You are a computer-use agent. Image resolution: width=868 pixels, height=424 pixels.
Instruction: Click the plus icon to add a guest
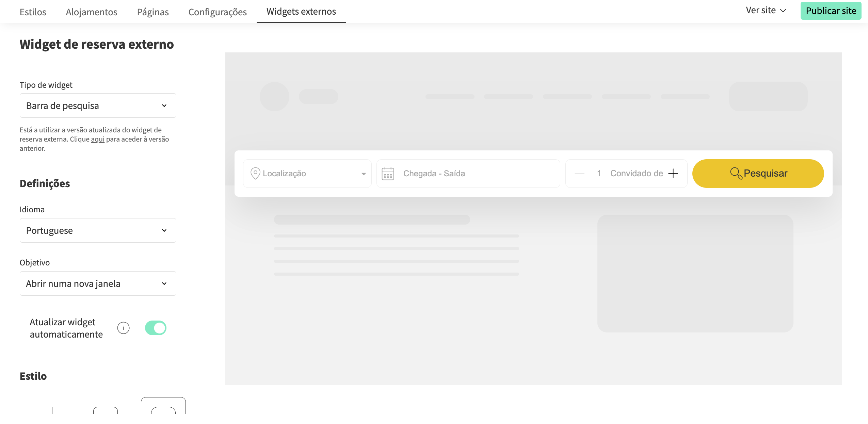click(674, 173)
